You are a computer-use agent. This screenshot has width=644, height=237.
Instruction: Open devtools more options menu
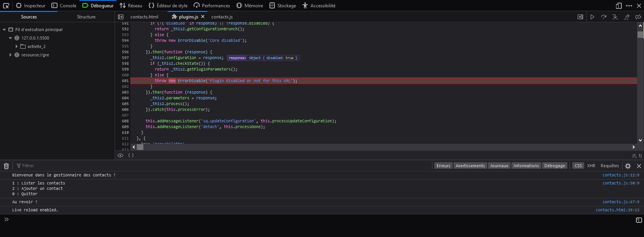[x=629, y=6]
